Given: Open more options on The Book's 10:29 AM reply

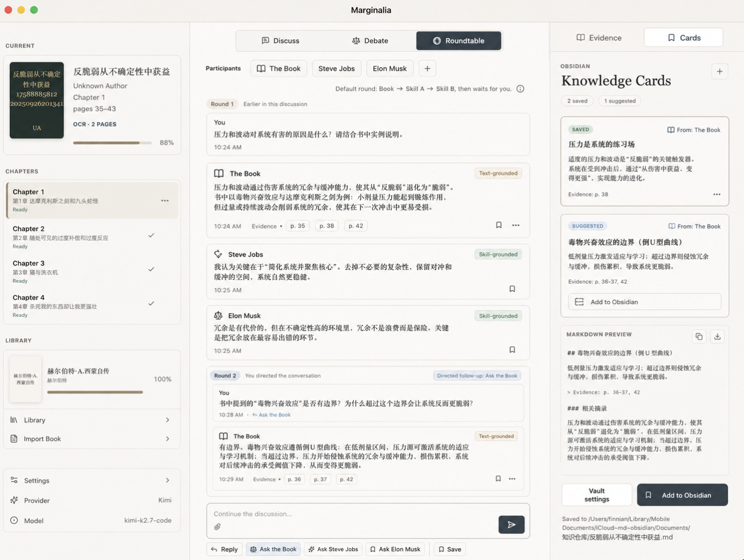Looking at the screenshot, I should (512, 479).
